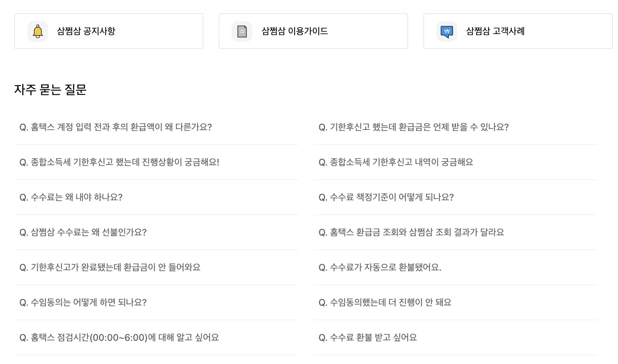Expand 기한후신고 했는데 환급금은 언제 받을 수 있나요

coord(414,127)
